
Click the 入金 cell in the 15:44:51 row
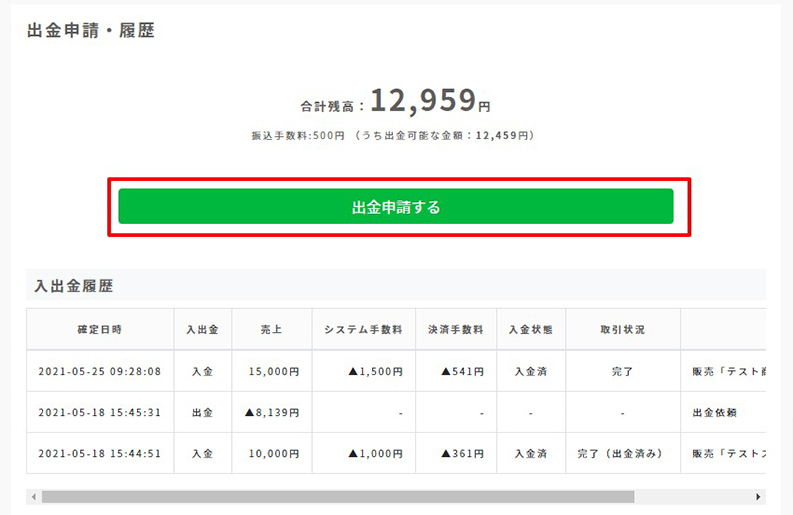202,453
